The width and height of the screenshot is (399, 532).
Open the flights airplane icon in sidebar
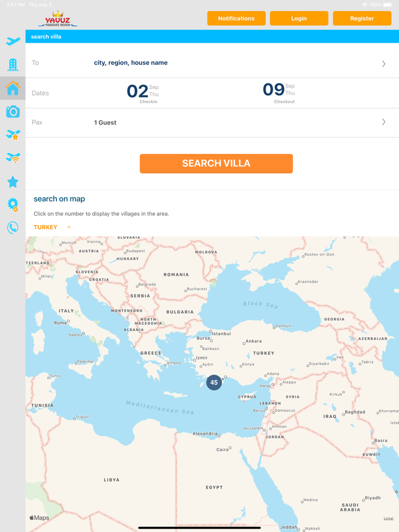tap(13, 41)
